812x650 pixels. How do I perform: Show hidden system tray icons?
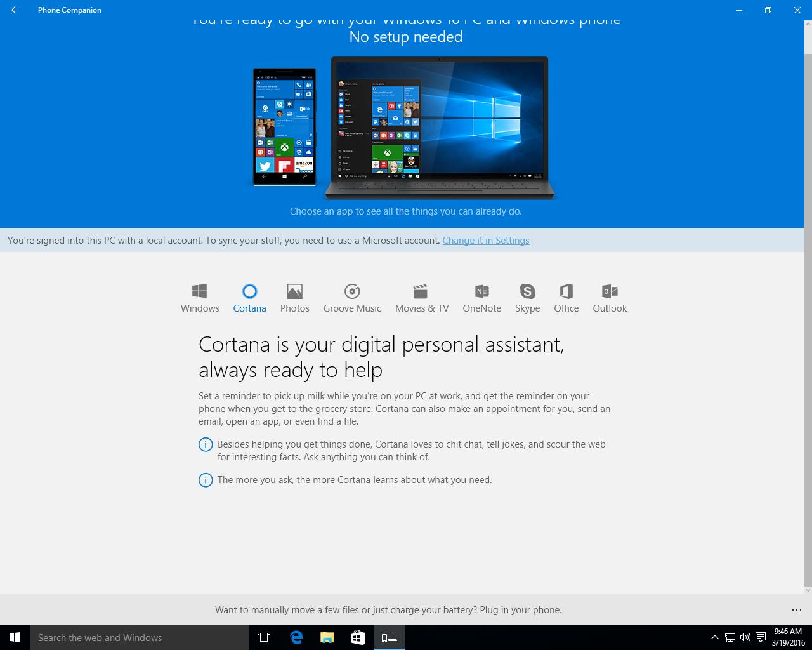click(715, 637)
